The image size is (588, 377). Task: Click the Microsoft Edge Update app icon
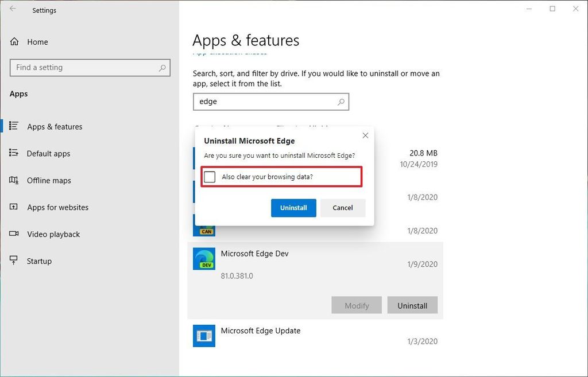pyautogui.click(x=204, y=336)
